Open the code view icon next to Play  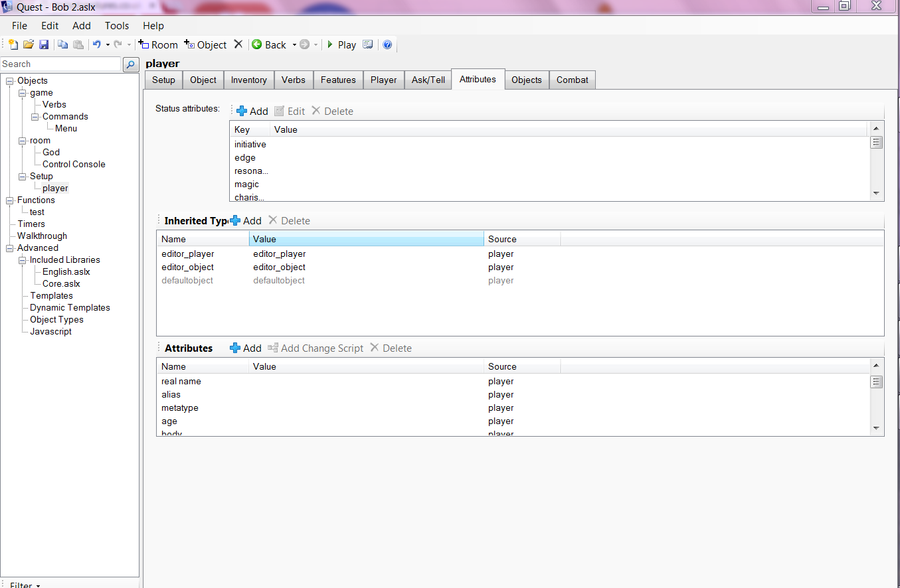[x=367, y=44]
